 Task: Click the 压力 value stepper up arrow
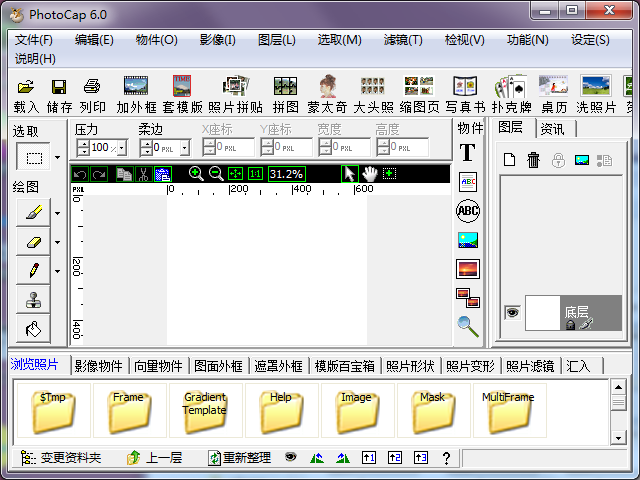[x=83, y=144]
